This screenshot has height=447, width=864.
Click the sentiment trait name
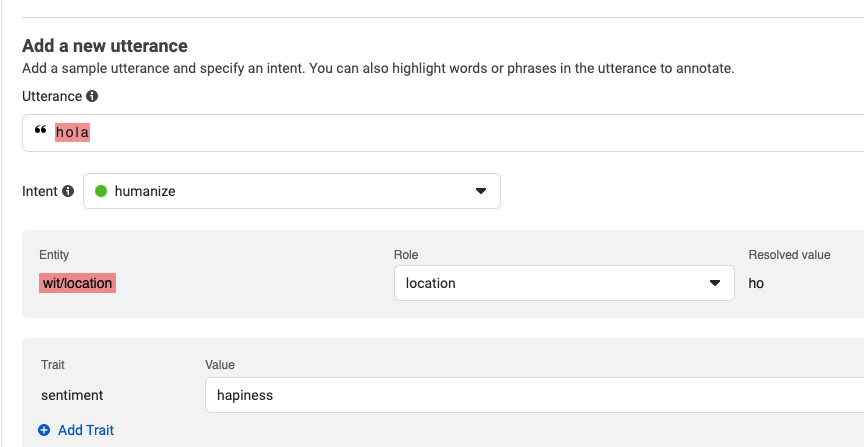click(72, 395)
